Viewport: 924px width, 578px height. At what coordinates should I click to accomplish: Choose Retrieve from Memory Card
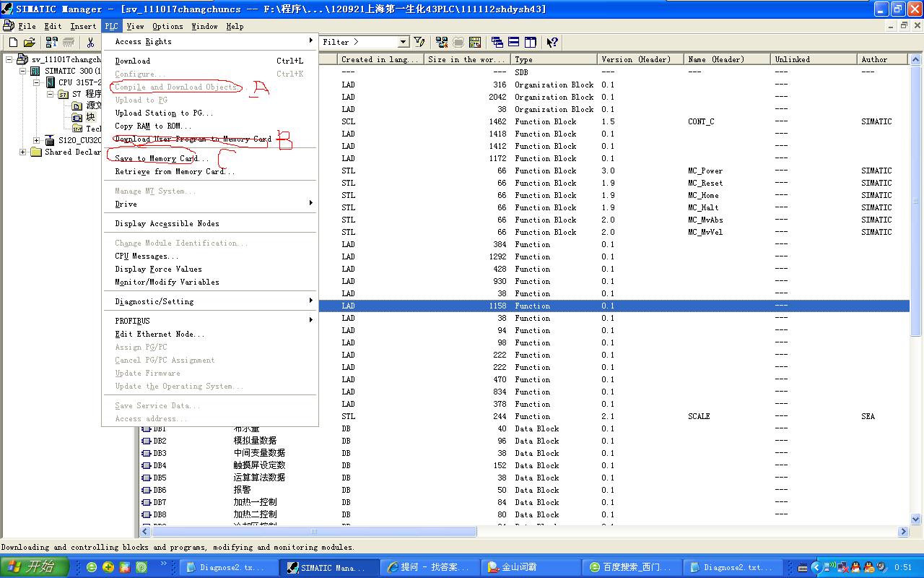(209, 171)
